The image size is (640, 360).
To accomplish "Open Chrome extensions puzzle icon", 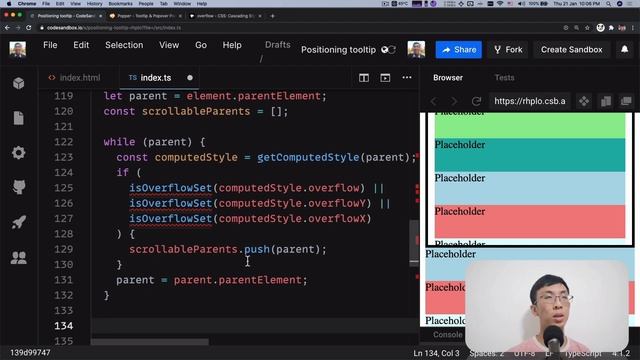I will (611, 28).
